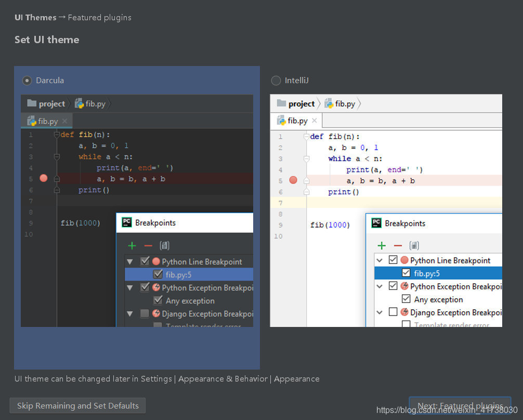Click fib.py breadcrumb icon in IntelliJ preview

pyautogui.click(x=329, y=103)
